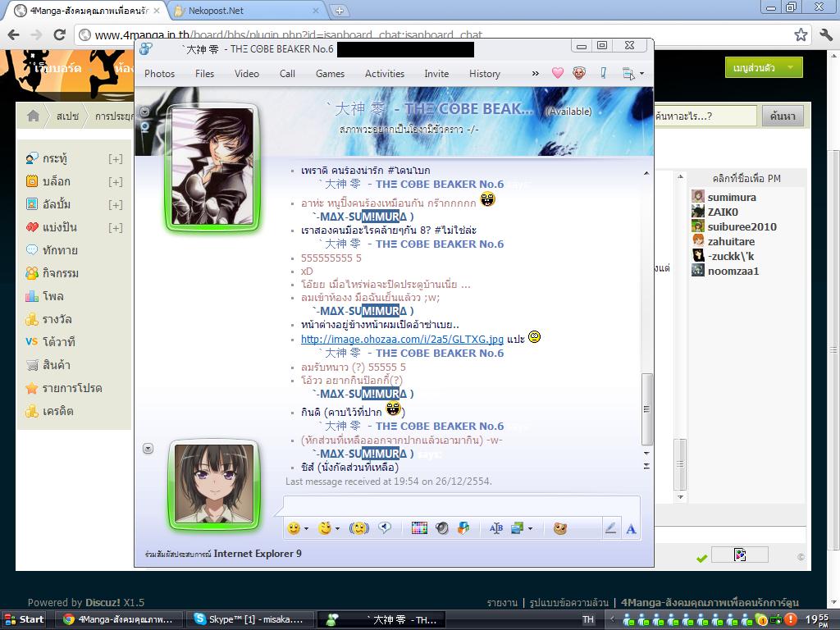This screenshot has width=840, height=630.
Task: Bookmark page with the star icon
Action: 801,34
